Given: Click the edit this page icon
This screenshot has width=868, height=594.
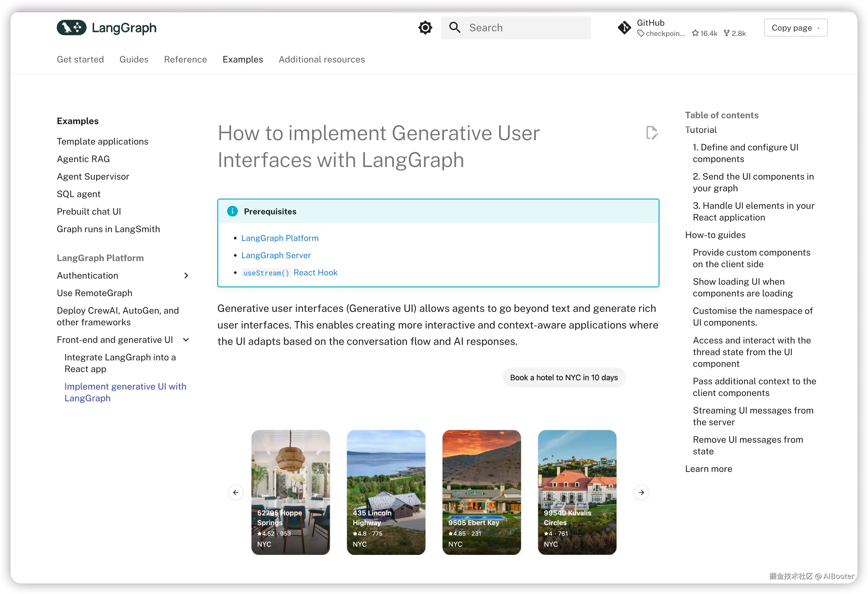Looking at the screenshot, I should point(652,133).
